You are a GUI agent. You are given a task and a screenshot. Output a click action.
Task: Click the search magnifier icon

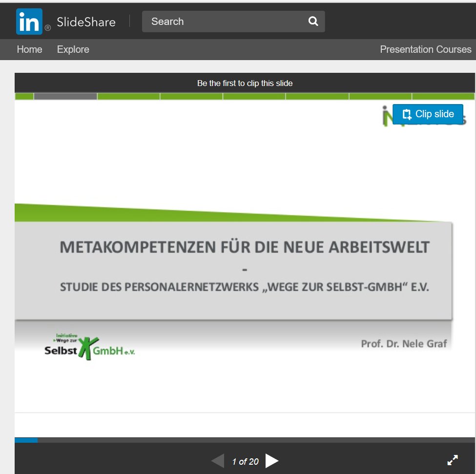click(x=312, y=22)
